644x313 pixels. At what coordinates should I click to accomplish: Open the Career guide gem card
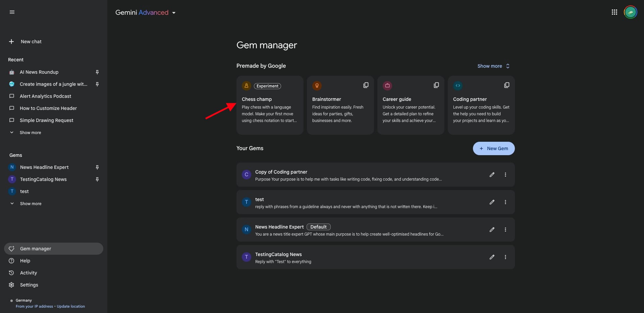[411, 105]
